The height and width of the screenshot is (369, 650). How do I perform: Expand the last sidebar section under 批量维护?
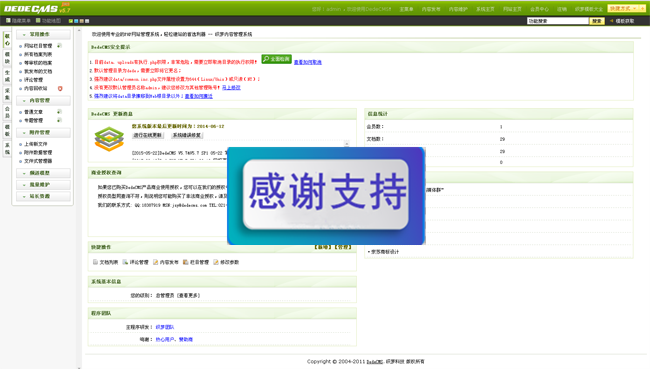tap(43, 196)
